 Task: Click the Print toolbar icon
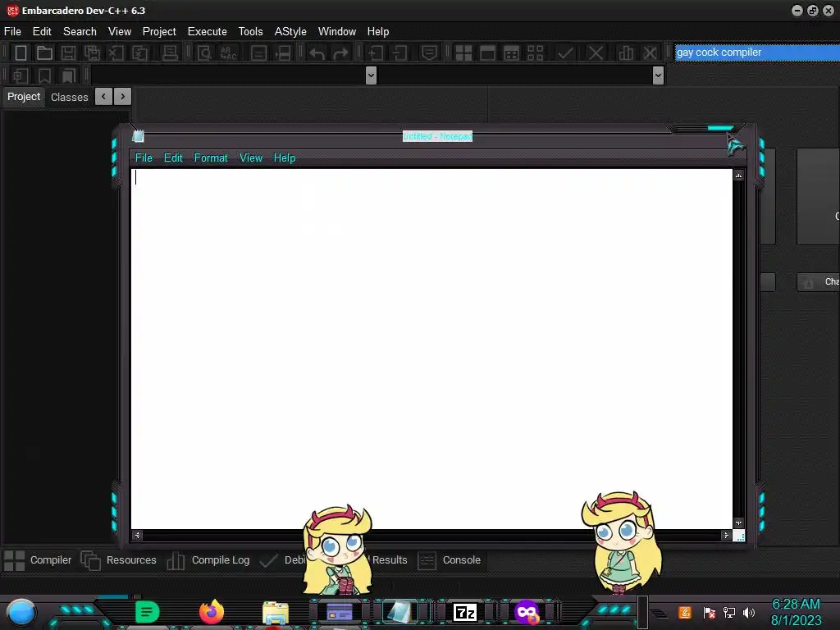click(x=170, y=52)
